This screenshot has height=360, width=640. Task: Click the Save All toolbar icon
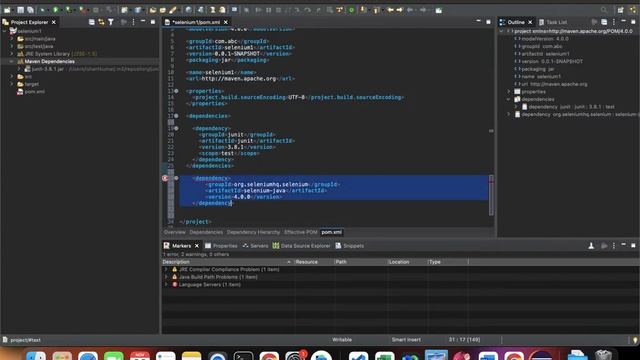[x=30, y=10]
